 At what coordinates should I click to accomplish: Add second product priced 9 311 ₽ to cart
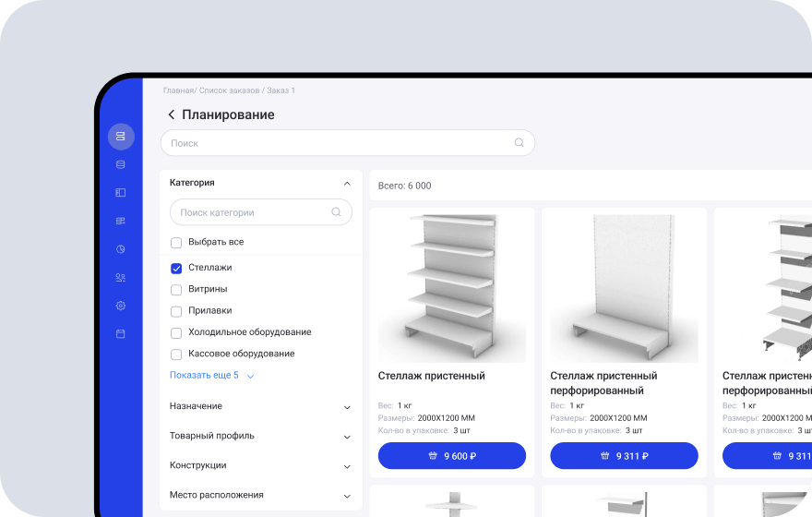624,456
